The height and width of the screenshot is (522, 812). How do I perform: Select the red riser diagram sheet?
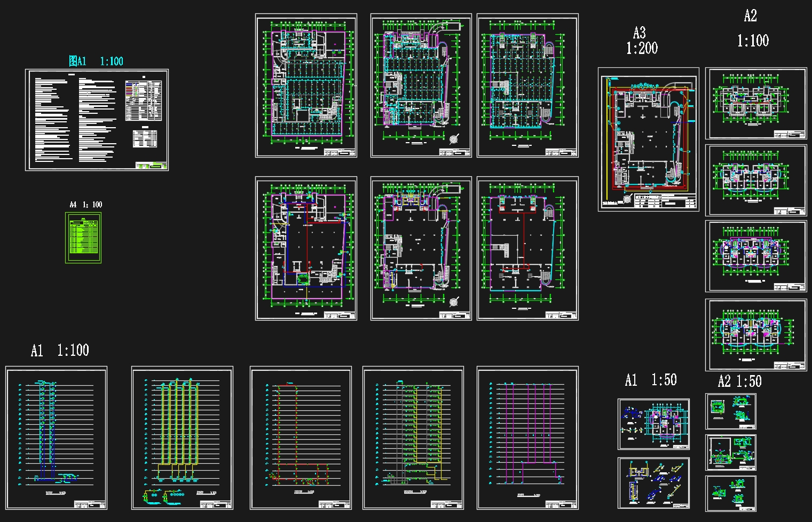[x=301, y=438]
